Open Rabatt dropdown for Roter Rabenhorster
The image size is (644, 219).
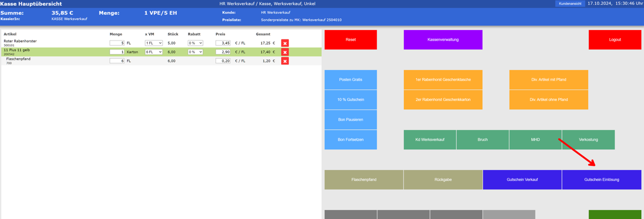(195, 44)
